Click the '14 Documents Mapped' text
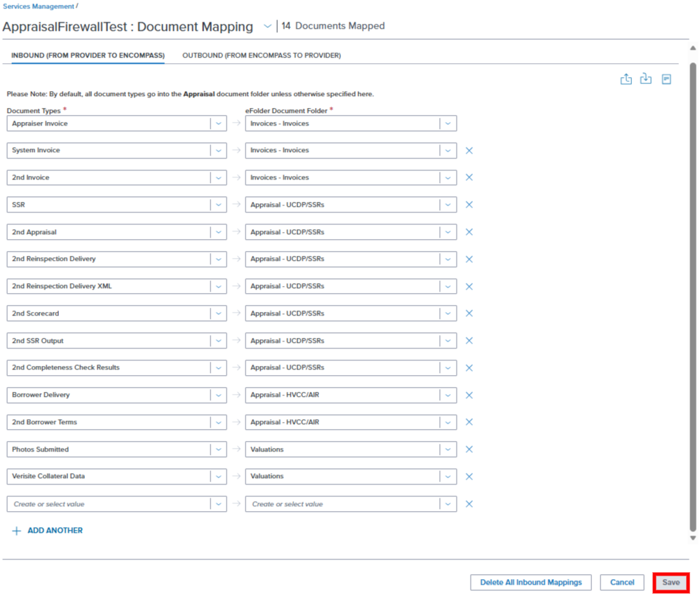 coord(333,26)
